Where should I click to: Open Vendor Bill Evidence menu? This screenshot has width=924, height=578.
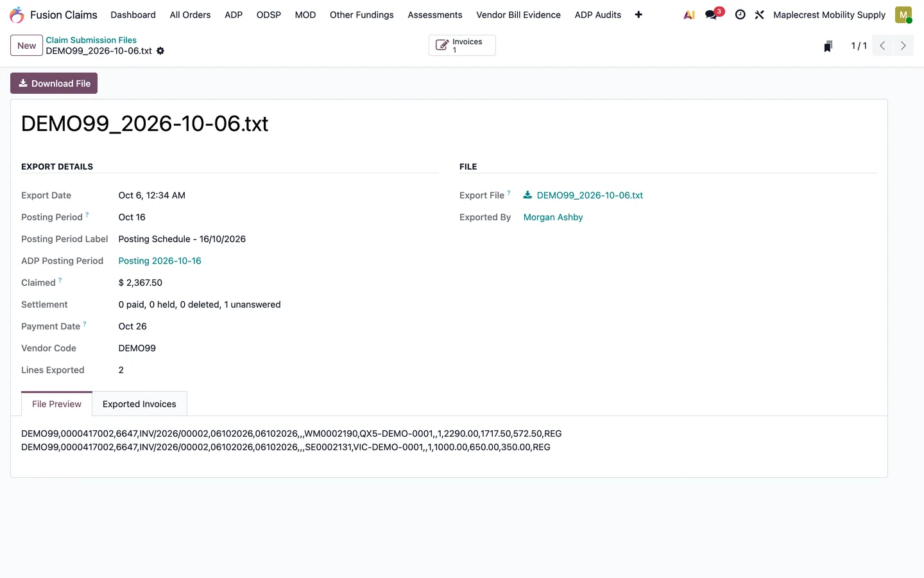[518, 15]
